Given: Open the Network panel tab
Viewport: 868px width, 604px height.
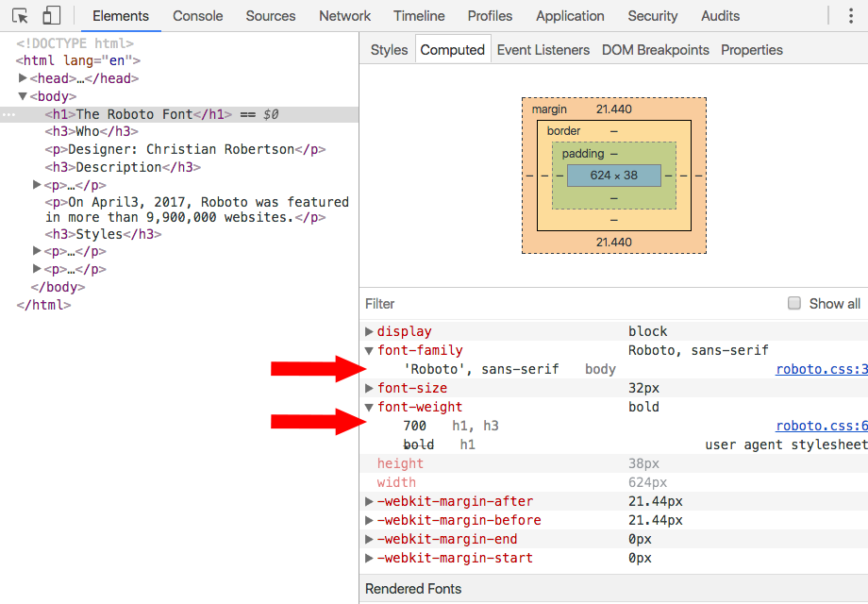Looking at the screenshot, I should 345,16.
